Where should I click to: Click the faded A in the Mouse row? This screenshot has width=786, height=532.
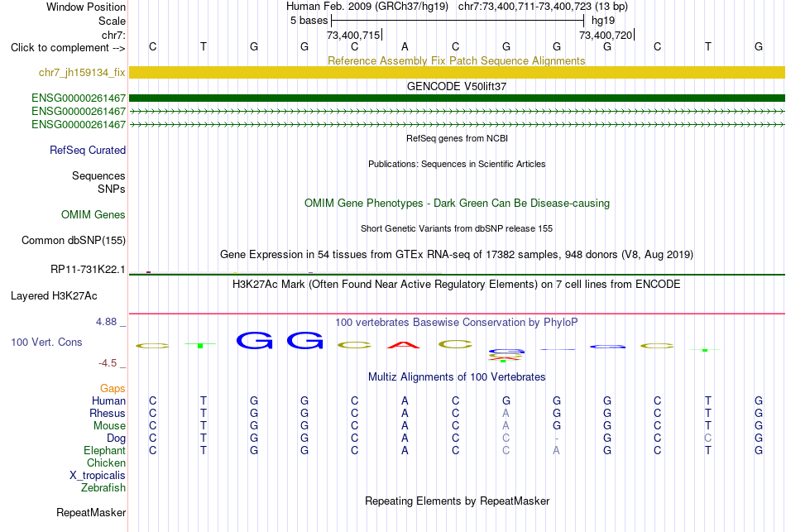coord(506,426)
